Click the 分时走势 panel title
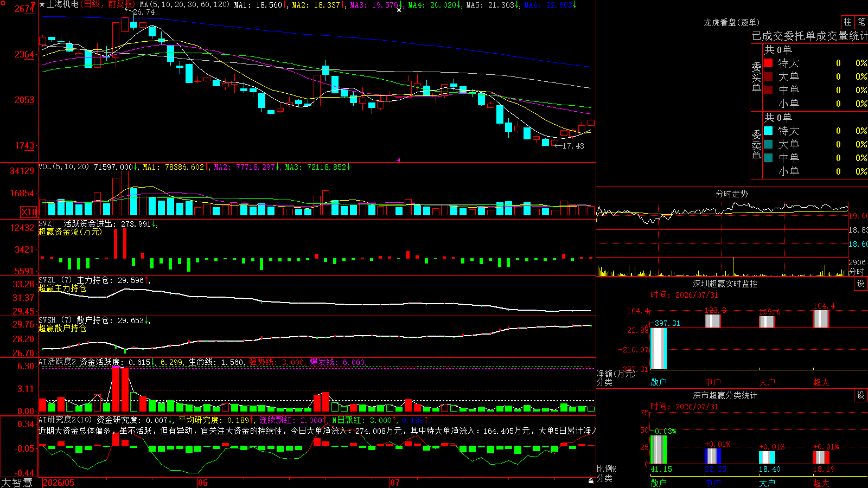 (x=732, y=194)
